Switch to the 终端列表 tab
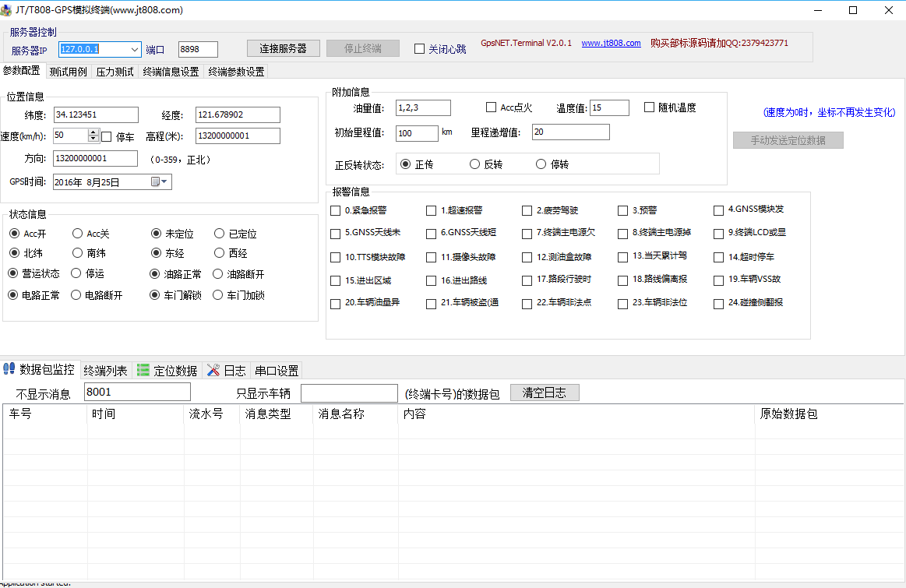This screenshot has width=906, height=588. pos(105,370)
